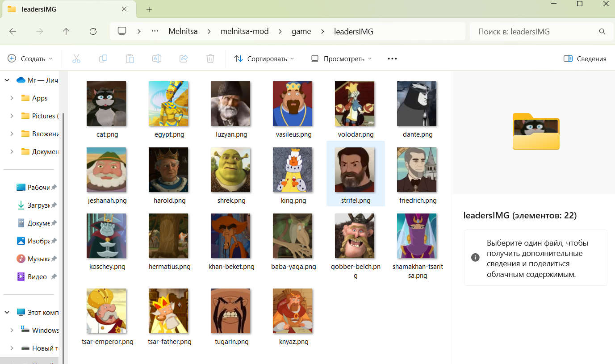615x364 pixels.
Task: Select the volodar.png thumbnail
Action: (x=355, y=104)
